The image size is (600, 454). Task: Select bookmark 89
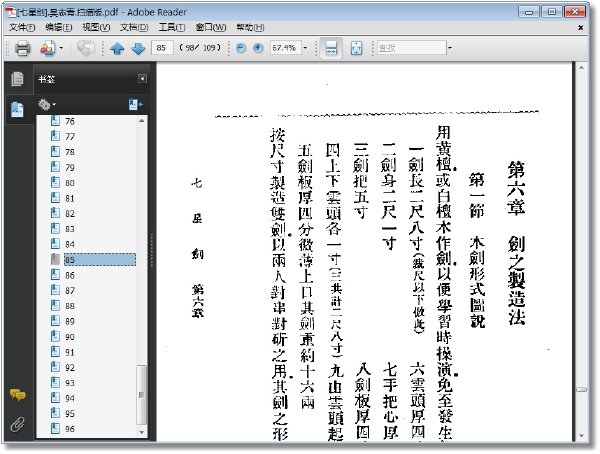coord(70,321)
